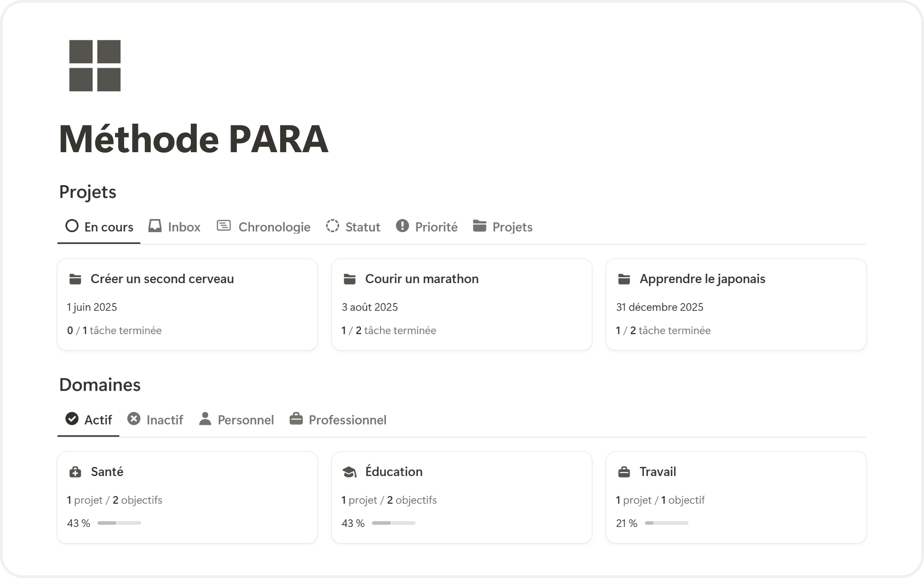Open the Projets folder view tab
The height and width of the screenshot is (578, 924).
[x=512, y=227]
